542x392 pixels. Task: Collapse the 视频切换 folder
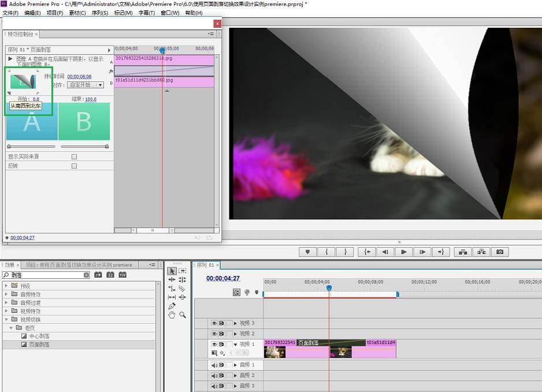tap(6, 319)
